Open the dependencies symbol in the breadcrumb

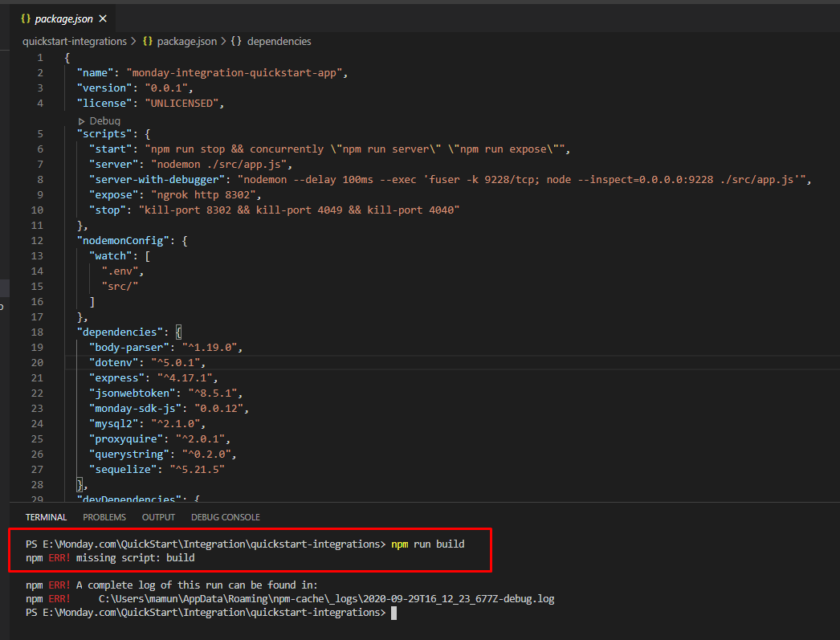tap(279, 41)
